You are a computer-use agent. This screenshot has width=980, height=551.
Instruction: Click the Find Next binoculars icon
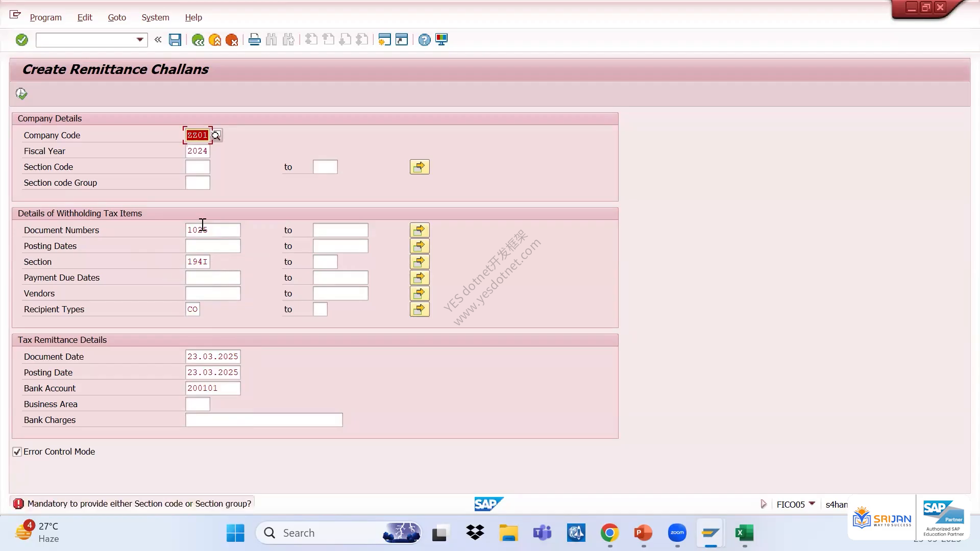click(x=288, y=40)
